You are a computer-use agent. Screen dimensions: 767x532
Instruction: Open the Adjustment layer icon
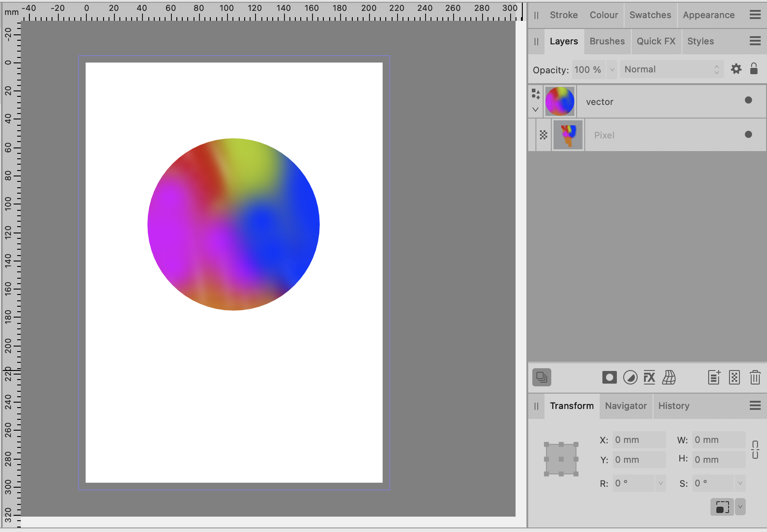click(x=630, y=378)
